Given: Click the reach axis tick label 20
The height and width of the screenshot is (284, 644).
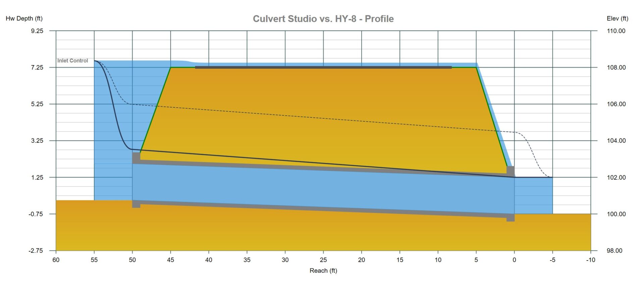Looking at the screenshot, I should click(362, 260).
